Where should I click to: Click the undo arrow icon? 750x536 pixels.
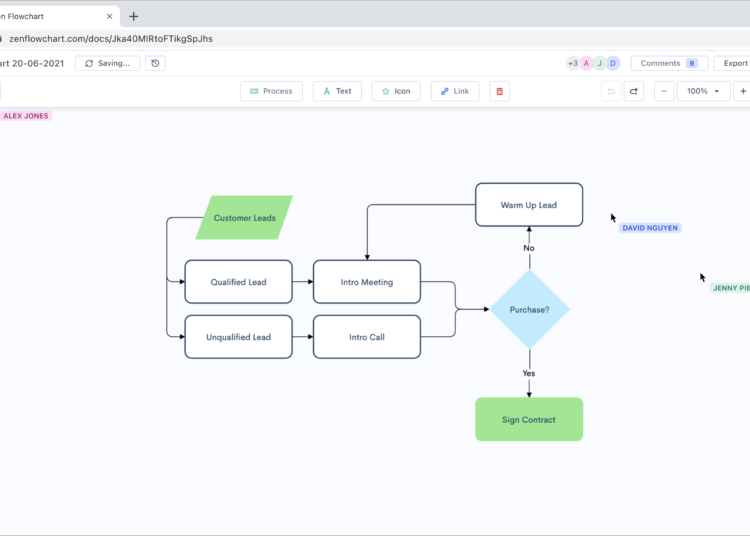coord(611,91)
